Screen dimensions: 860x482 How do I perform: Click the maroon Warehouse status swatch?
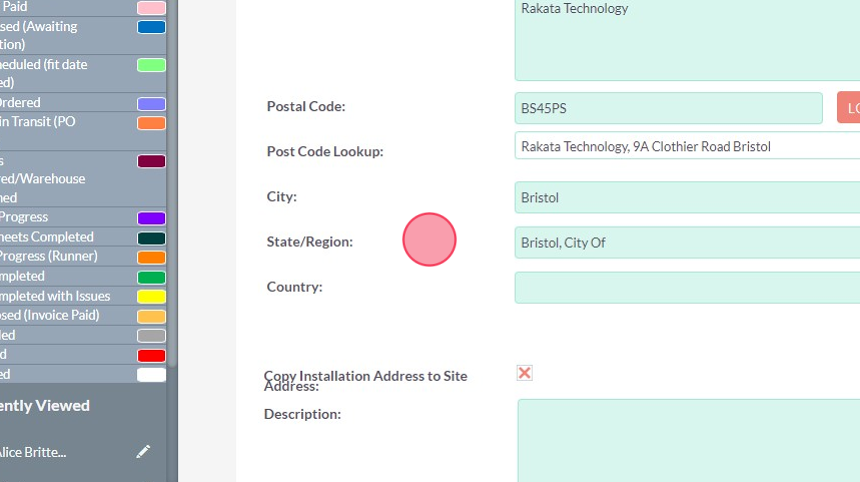click(x=151, y=161)
